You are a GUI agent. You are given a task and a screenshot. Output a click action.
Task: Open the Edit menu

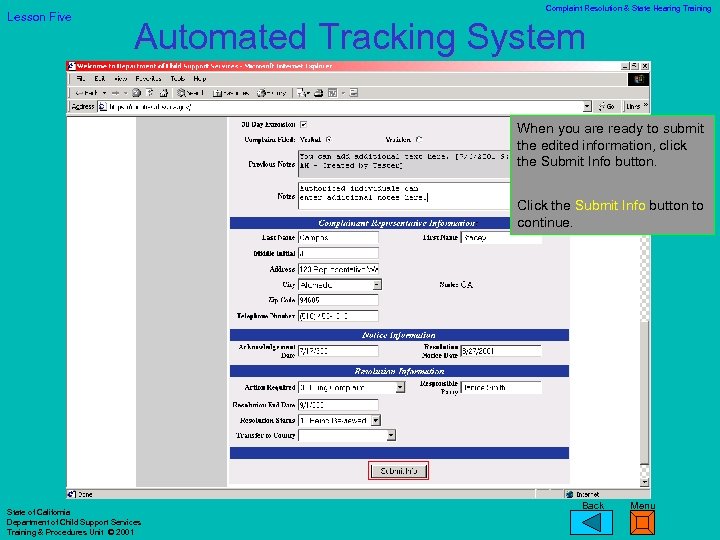[x=100, y=79]
